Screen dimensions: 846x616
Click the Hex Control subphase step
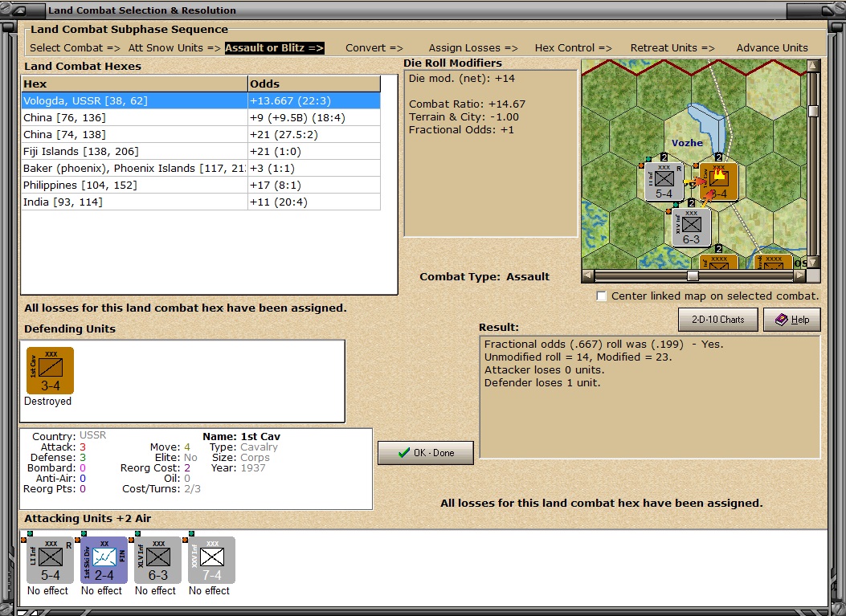point(574,47)
